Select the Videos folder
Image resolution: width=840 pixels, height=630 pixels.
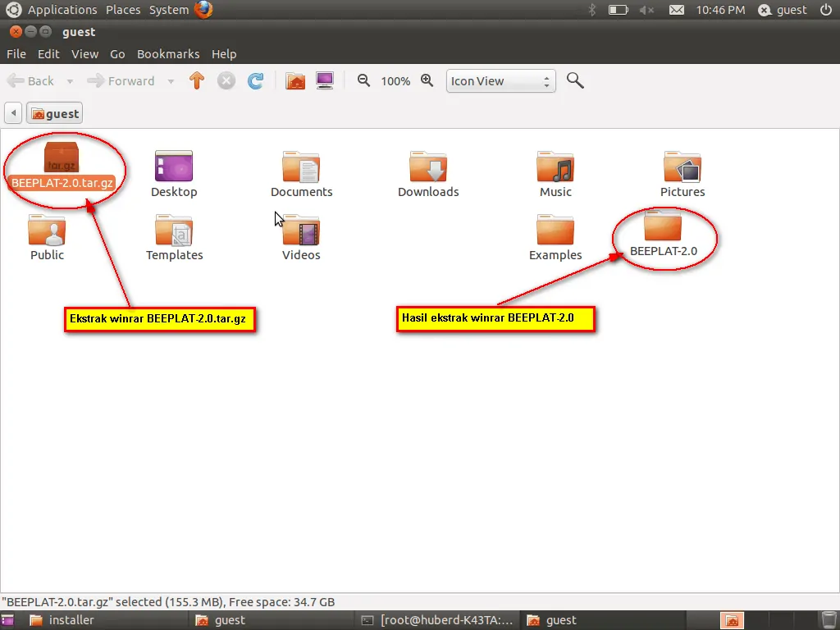pos(301,237)
